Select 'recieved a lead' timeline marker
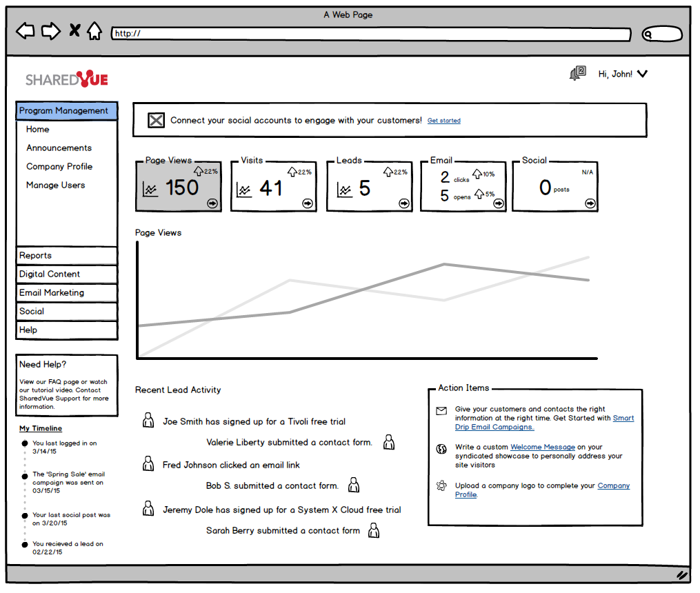This screenshot has height=593, width=700. pyautogui.click(x=25, y=545)
